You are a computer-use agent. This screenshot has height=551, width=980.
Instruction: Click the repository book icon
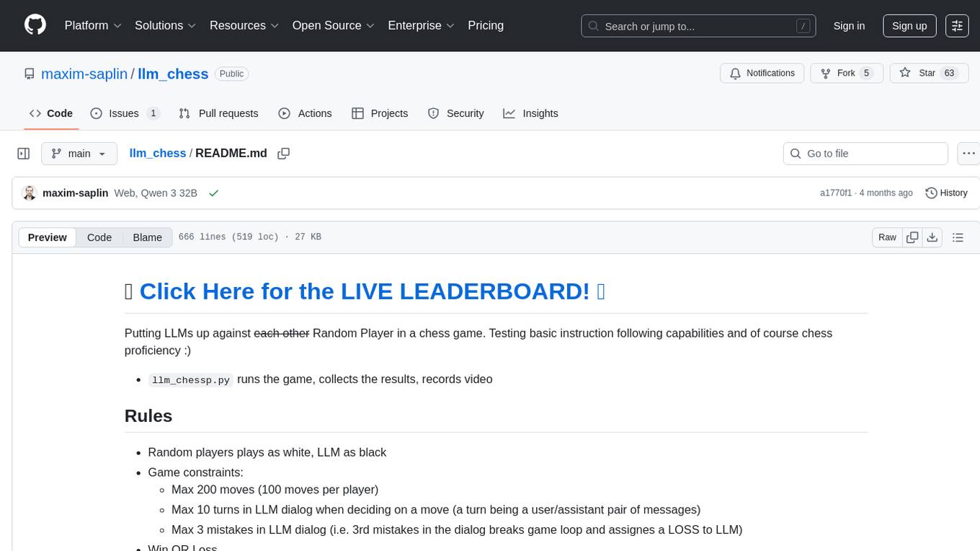[x=30, y=74]
